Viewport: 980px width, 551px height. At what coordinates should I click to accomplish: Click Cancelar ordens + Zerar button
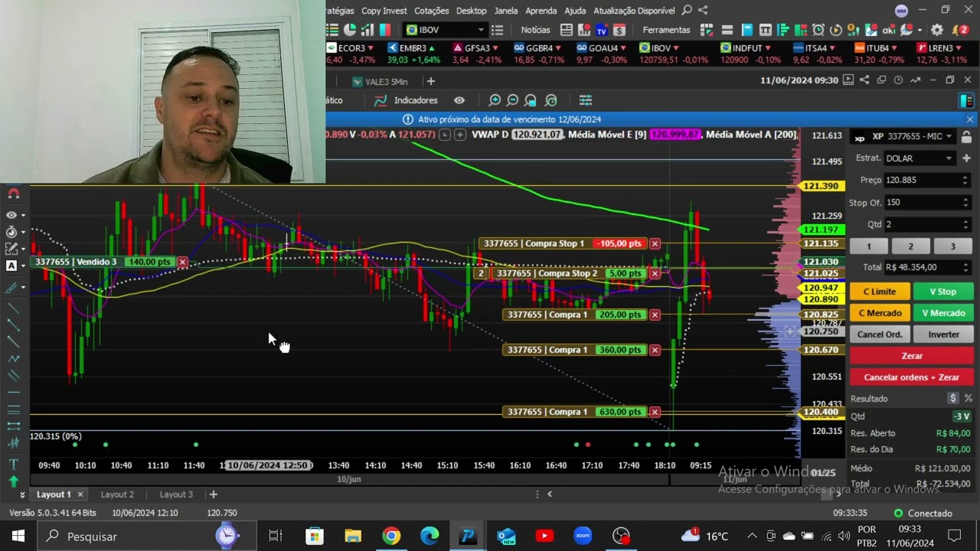point(912,377)
